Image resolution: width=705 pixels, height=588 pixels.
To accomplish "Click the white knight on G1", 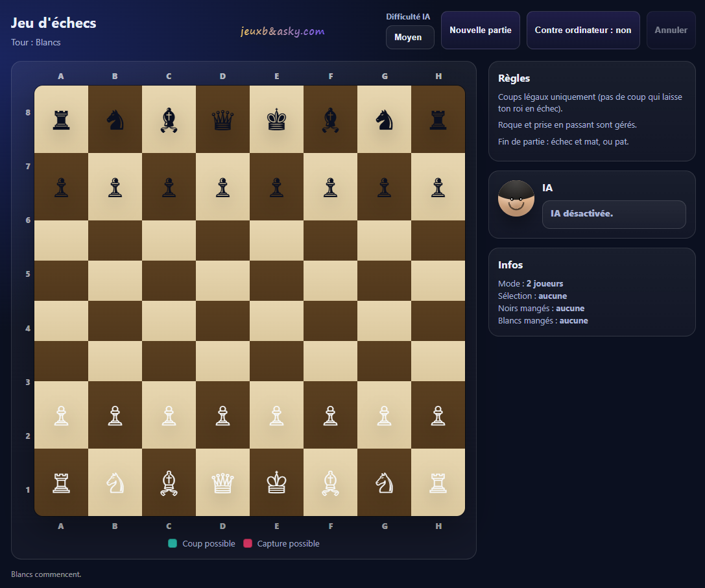I will 385,482.
